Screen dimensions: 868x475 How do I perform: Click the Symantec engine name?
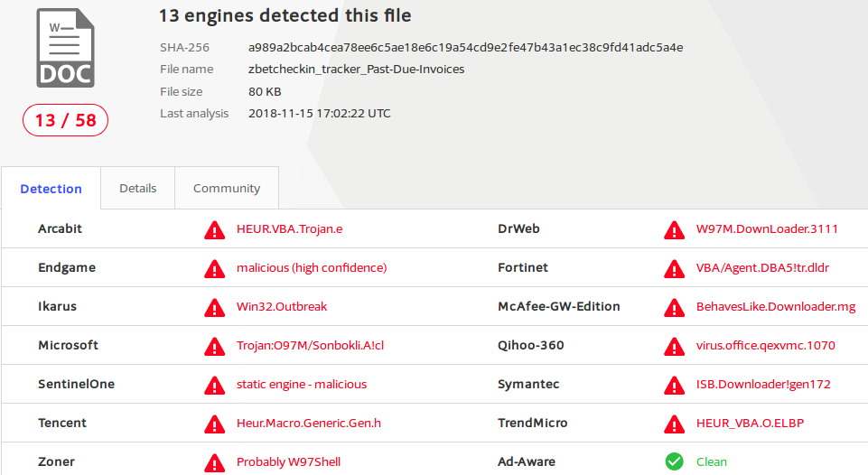[x=528, y=384]
